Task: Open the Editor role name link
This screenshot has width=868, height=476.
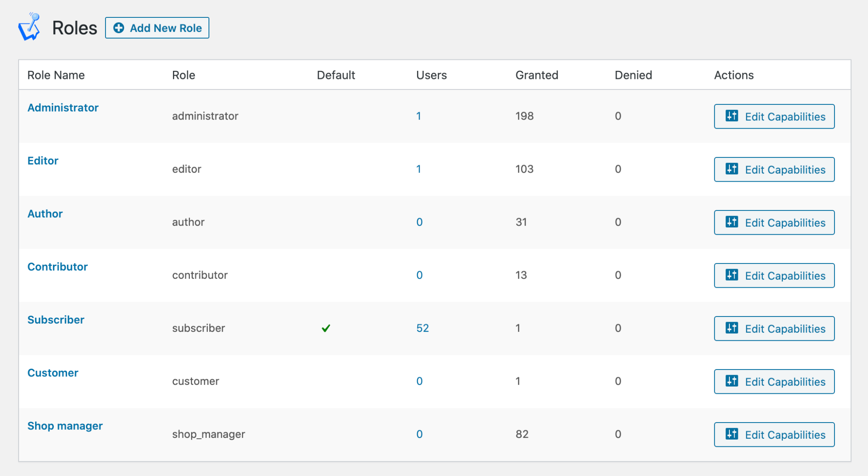Action: [43, 161]
